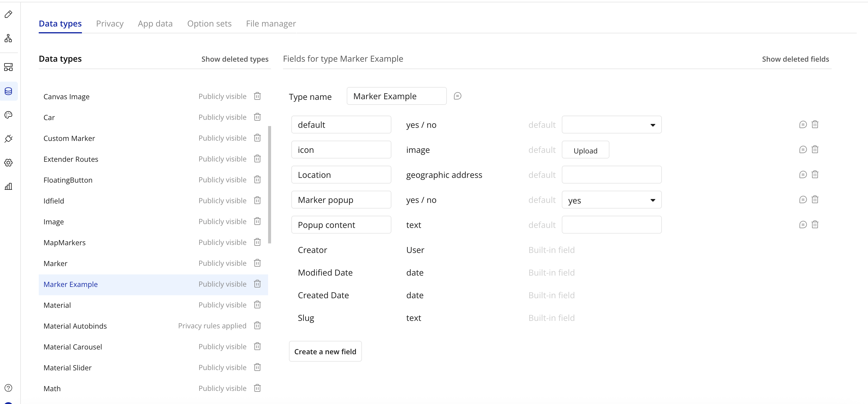Open the Logs chart icon in sidebar
The image size is (868, 404).
pyautogui.click(x=8, y=187)
